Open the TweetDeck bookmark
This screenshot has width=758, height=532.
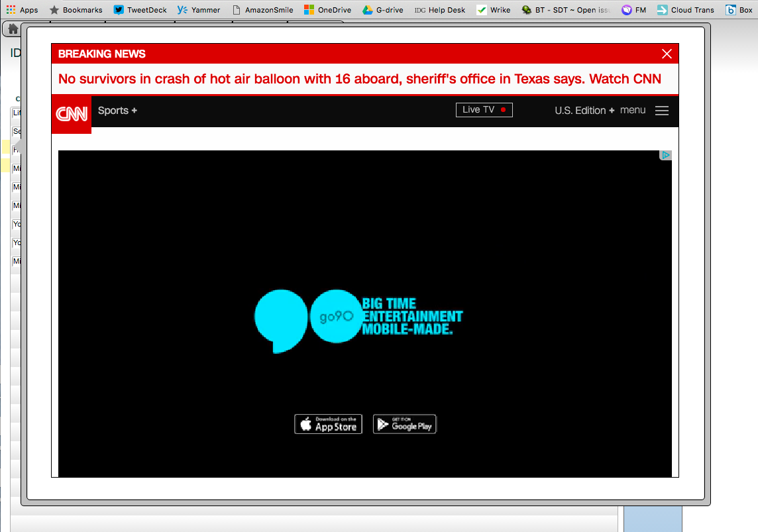(x=140, y=10)
